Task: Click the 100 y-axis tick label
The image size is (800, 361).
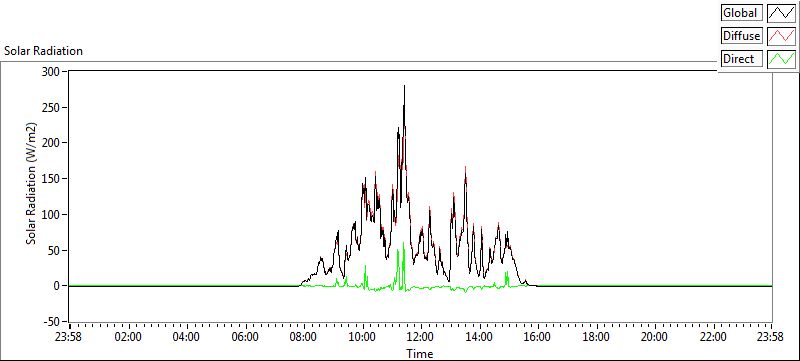Action: pyautogui.click(x=50, y=214)
